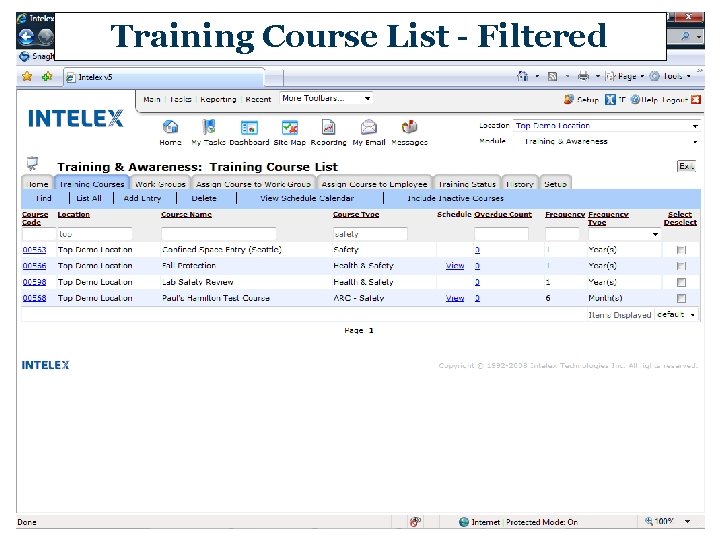Open My Tasks icon
720x540 pixels.
tap(208, 127)
